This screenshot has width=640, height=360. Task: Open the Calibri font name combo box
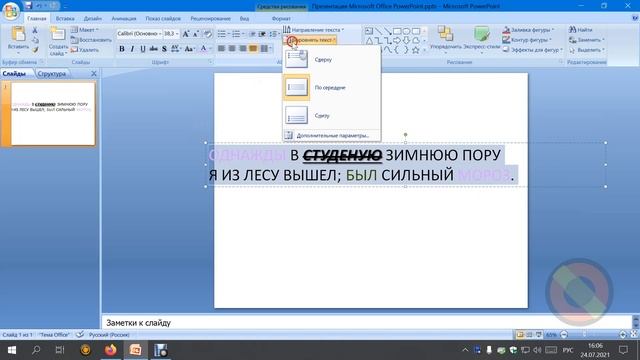pyautogui.click(x=139, y=34)
